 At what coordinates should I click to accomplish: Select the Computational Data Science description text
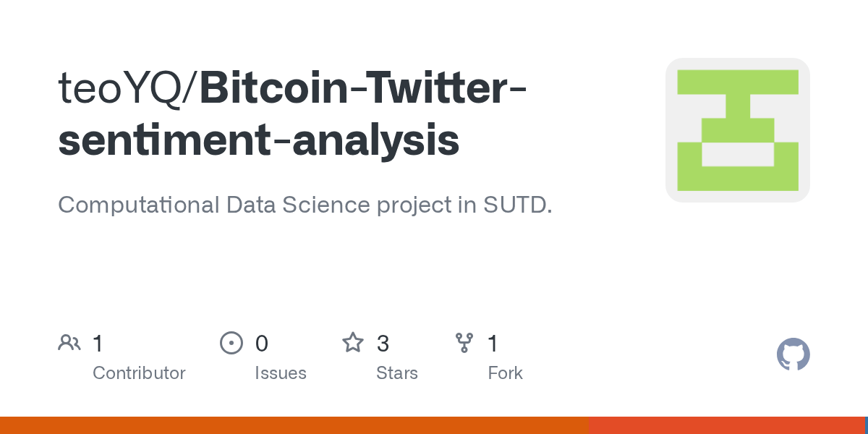[305, 205]
